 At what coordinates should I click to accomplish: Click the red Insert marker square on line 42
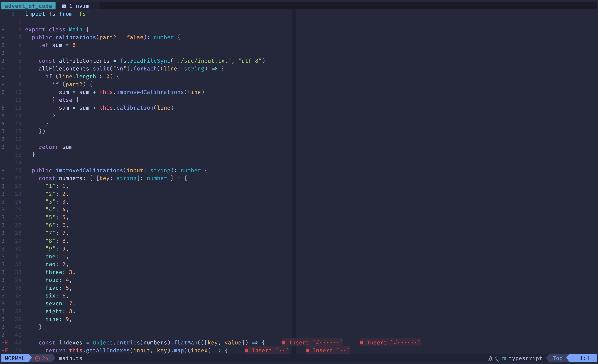[284, 343]
